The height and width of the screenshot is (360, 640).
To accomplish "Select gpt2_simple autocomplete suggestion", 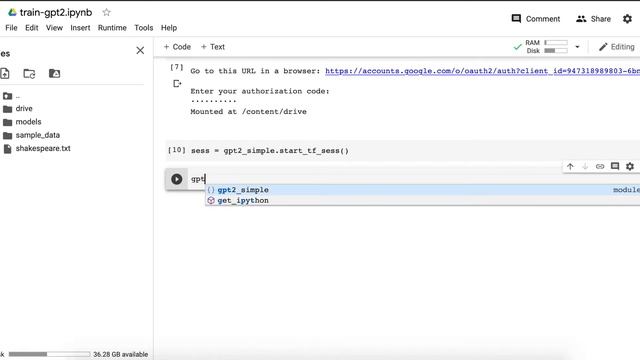I will (x=422, y=190).
